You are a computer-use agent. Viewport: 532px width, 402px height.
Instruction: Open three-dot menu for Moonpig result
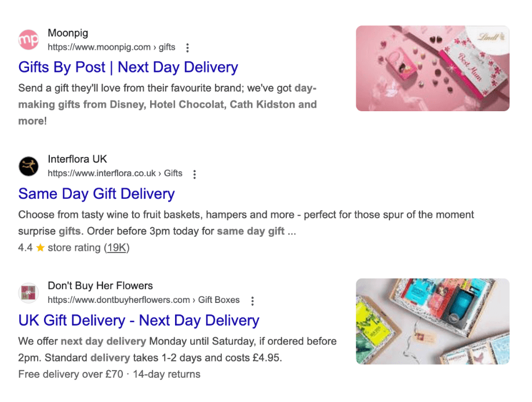(x=187, y=47)
